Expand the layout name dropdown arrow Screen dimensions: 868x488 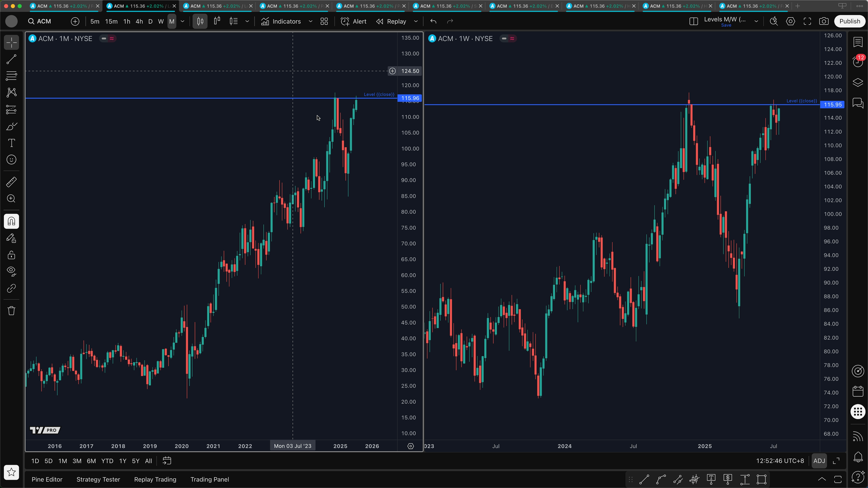[756, 21]
